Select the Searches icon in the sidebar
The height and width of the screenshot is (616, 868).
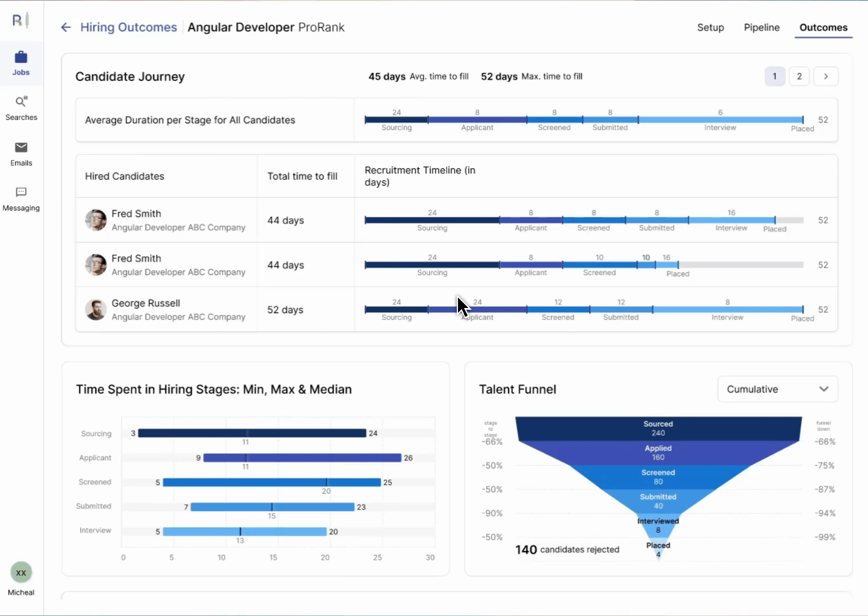pos(21,108)
